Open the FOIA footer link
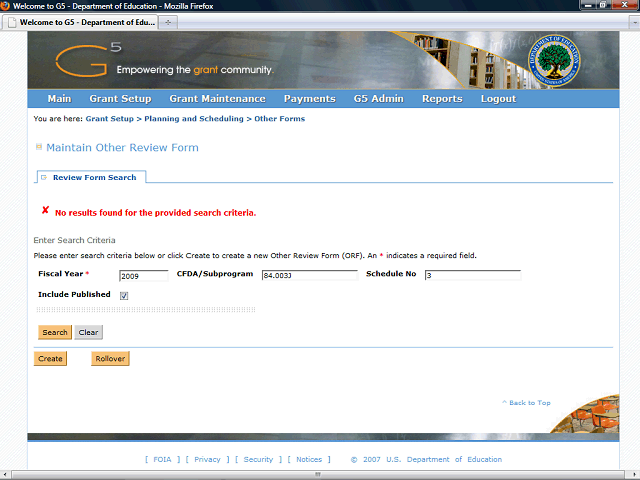 162,460
